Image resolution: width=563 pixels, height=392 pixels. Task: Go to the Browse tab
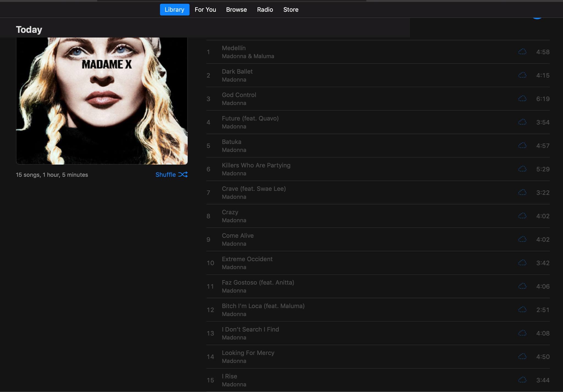click(236, 10)
